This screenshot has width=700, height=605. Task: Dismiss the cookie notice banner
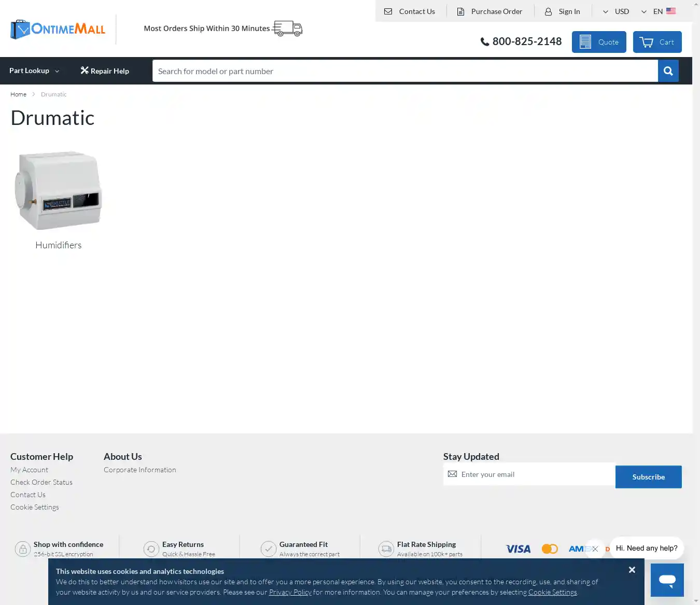click(x=632, y=570)
